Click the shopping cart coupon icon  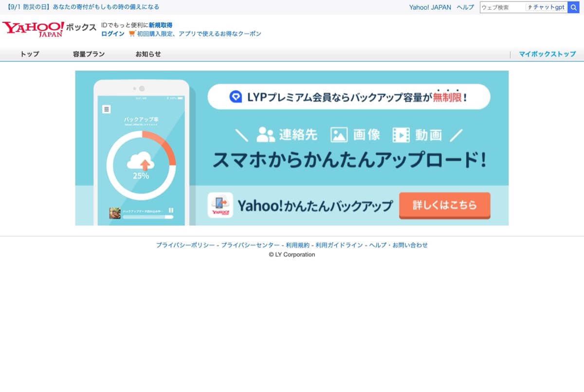(x=132, y=34)
